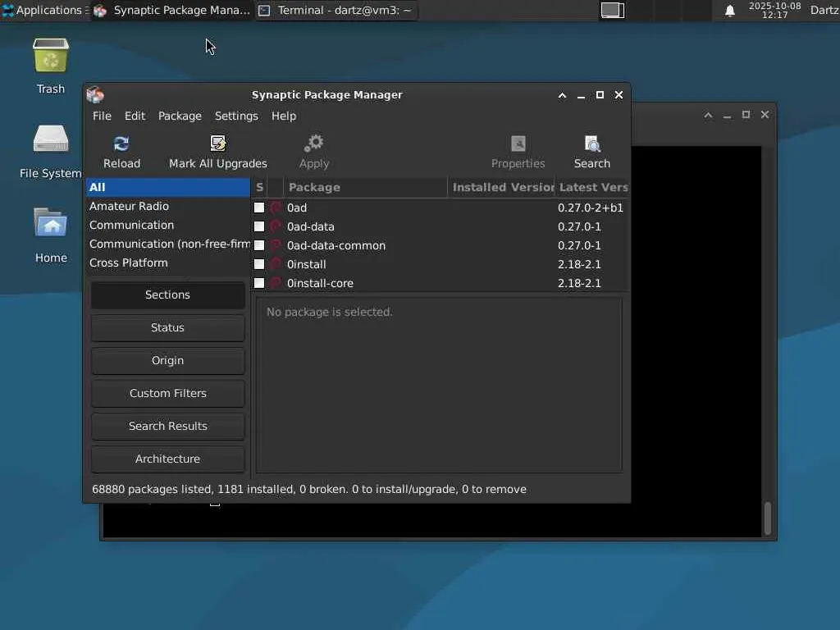Sort by the S status column header
Viewport: 840px width, 630px height.
click(x=259, y=188)
